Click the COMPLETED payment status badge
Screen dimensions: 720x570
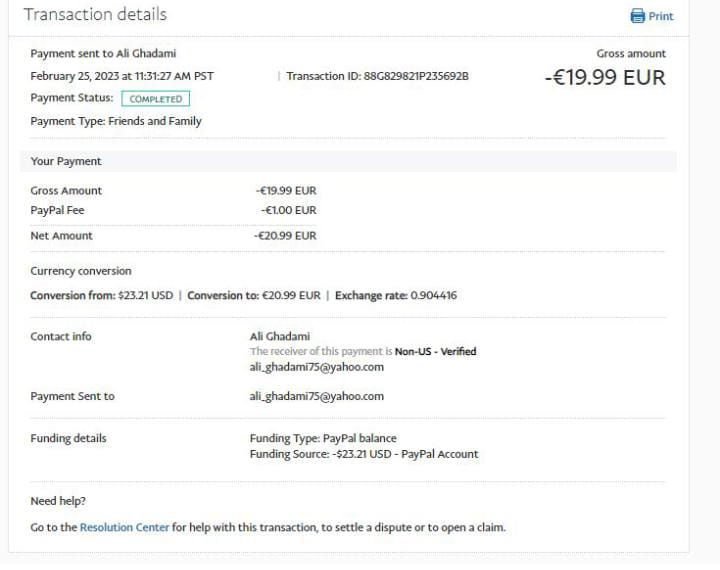coord(155,99)
